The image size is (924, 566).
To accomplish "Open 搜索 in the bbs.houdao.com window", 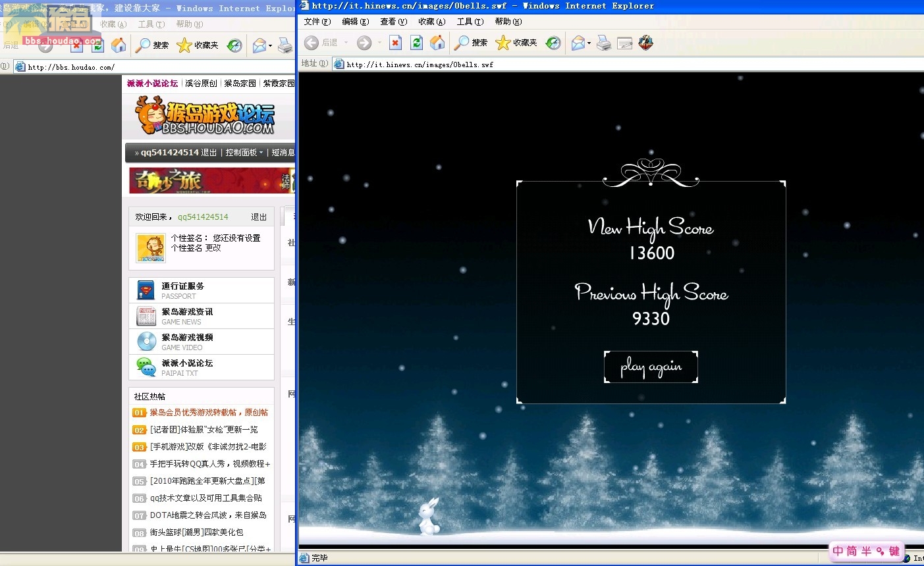I will (x=152, y=45).
